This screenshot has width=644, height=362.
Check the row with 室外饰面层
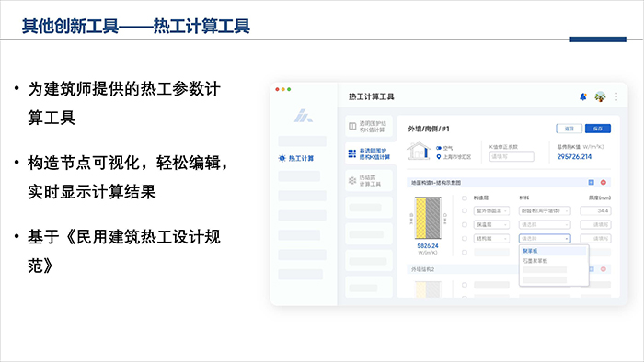[x=464, y=210]
